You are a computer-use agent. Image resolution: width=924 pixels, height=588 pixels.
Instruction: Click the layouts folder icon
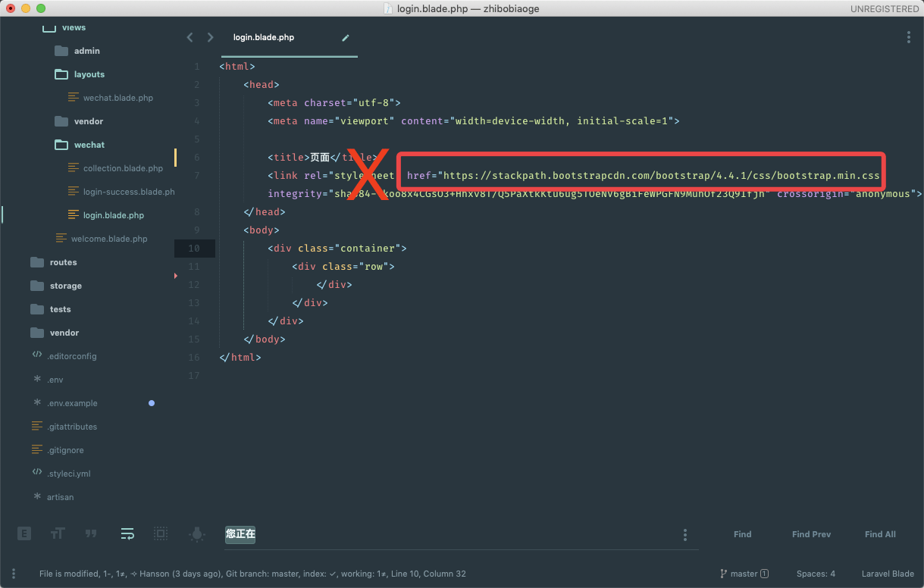click(61, 74)
